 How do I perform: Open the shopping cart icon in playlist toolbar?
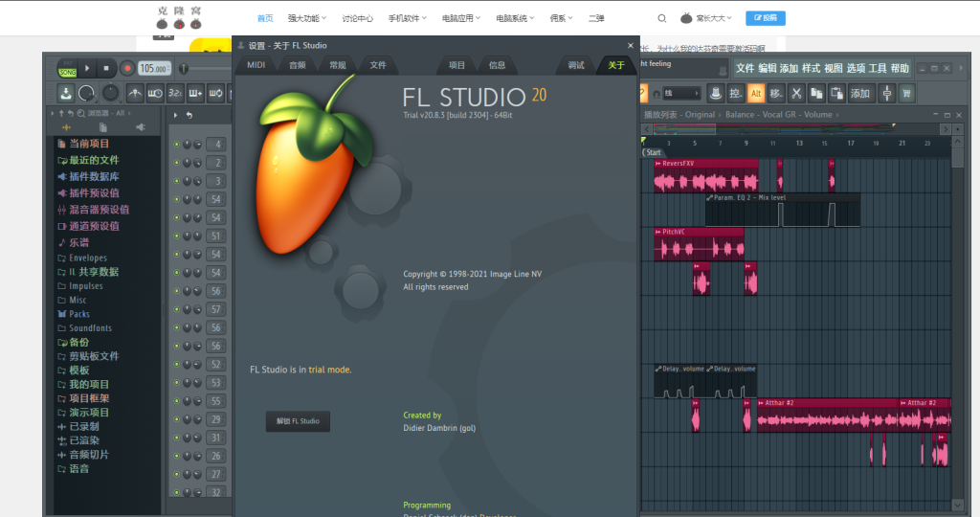907,94
